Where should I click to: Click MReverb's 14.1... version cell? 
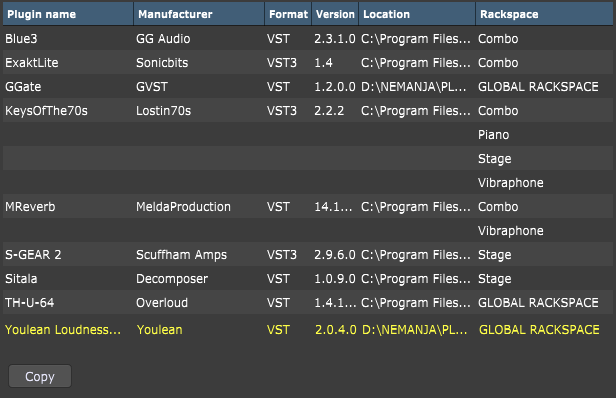tap(333, 207)
